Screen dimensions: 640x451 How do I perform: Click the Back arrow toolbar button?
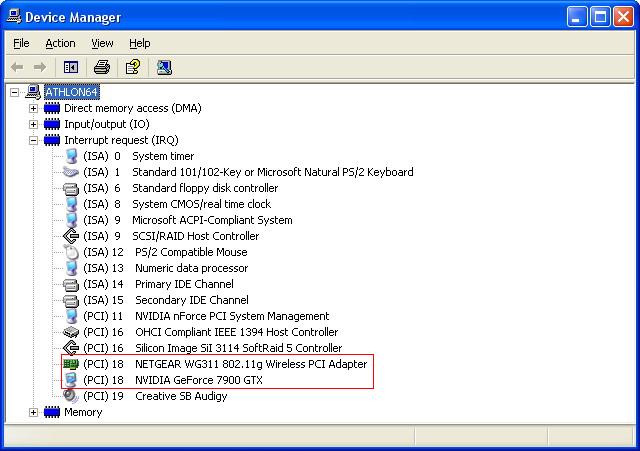(x=17, y=67)
